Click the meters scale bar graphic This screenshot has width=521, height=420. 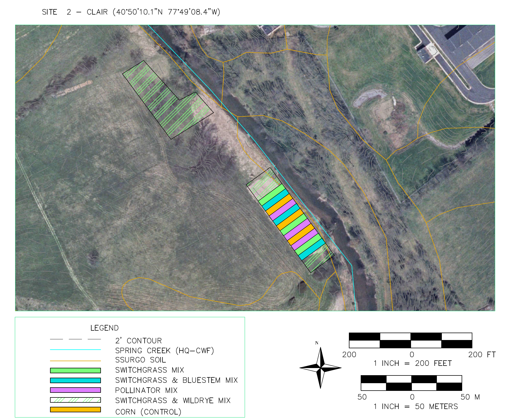pos(411,383)
